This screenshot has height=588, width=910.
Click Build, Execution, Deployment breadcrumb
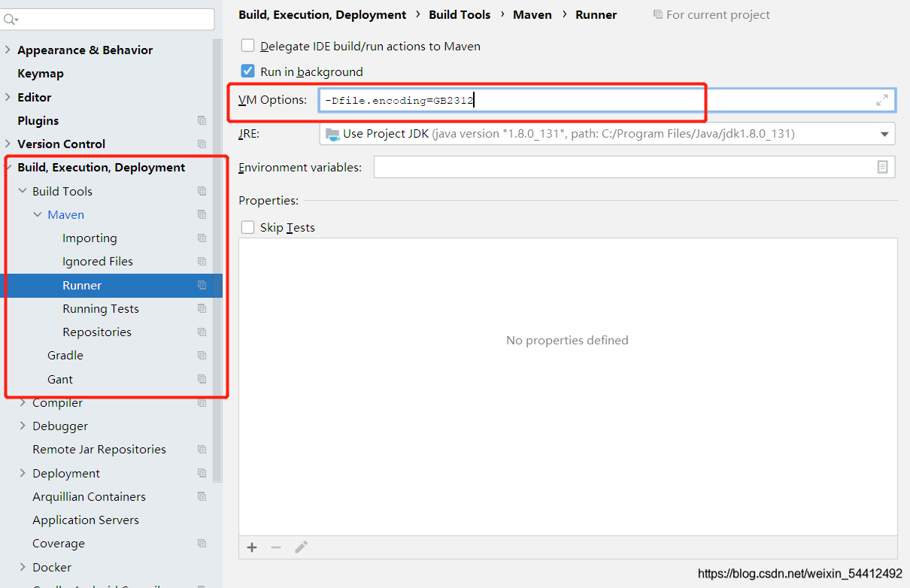coord(323,14)
